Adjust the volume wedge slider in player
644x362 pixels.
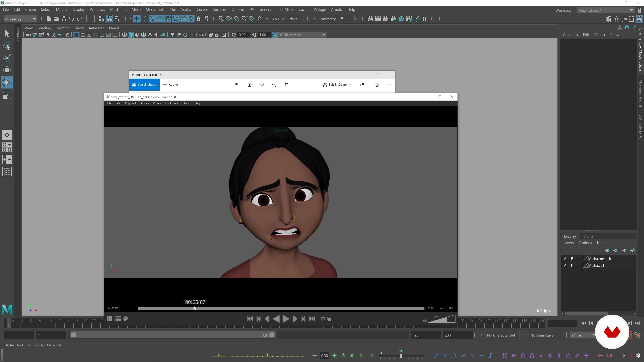442,319
